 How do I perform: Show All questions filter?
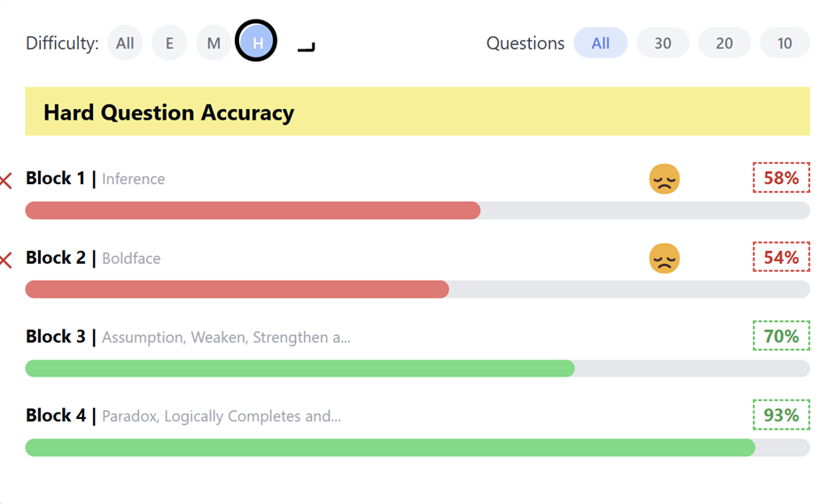600,43
